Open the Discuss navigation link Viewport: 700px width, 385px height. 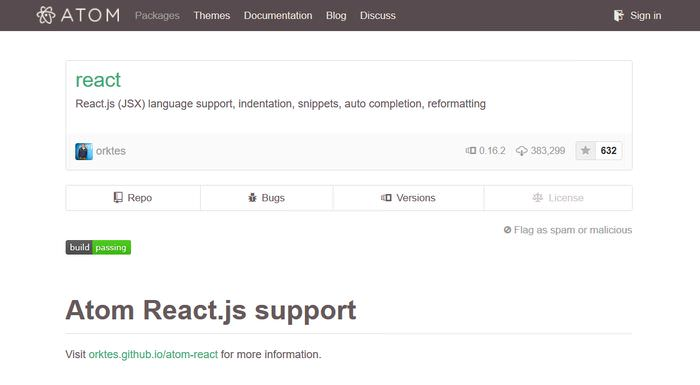[x=378, y=16]
